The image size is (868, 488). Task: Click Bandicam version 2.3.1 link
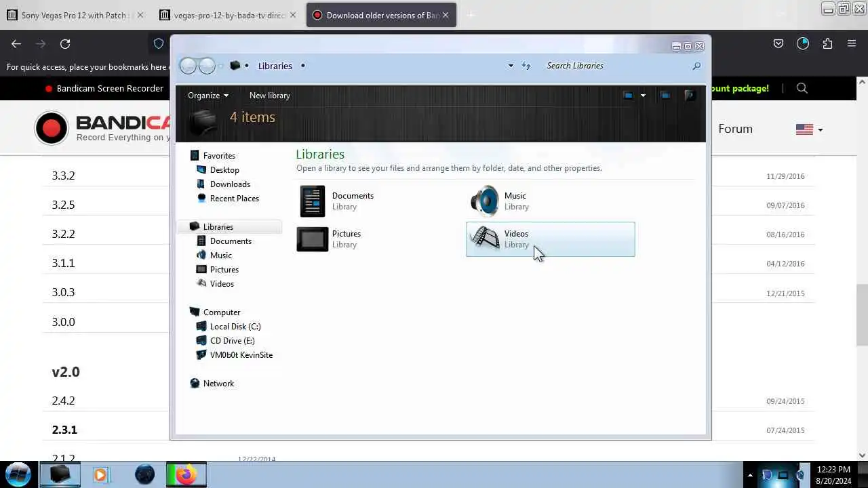coord(64,430)
